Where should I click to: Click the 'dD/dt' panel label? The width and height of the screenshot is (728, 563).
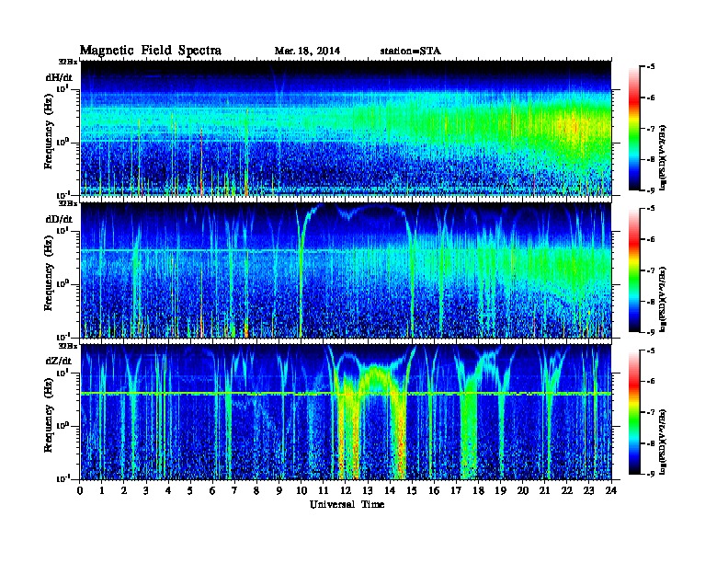(x=59, y=219)
